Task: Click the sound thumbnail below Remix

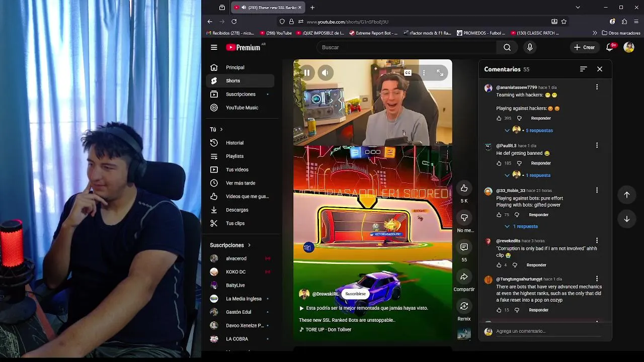Action: (x=464, y=333)
